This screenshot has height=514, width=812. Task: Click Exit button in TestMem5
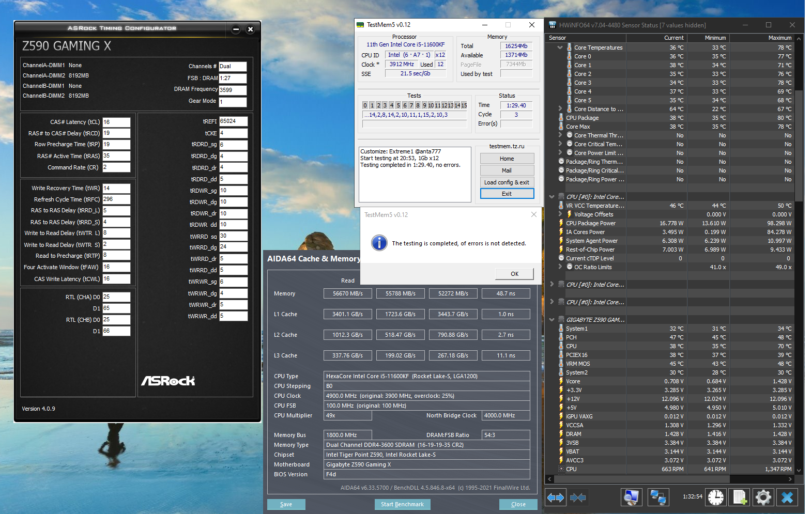[507, 194]
